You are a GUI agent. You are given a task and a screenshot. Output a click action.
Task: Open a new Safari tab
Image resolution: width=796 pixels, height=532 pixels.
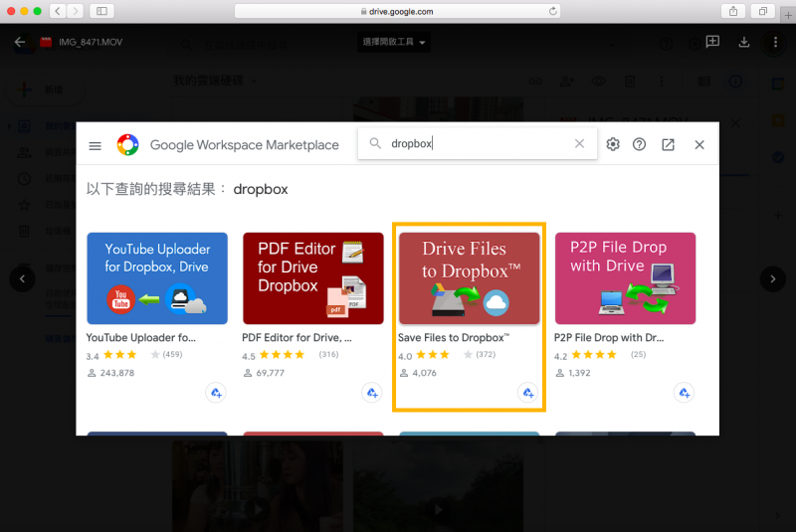pyautogui.click(x=788, y=15)
